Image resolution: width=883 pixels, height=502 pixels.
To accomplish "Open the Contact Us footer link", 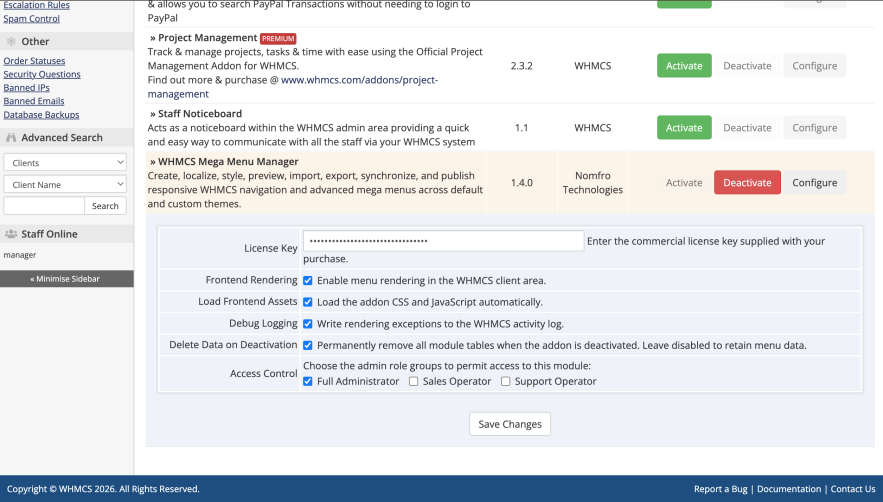I will [x=853, y=489].
